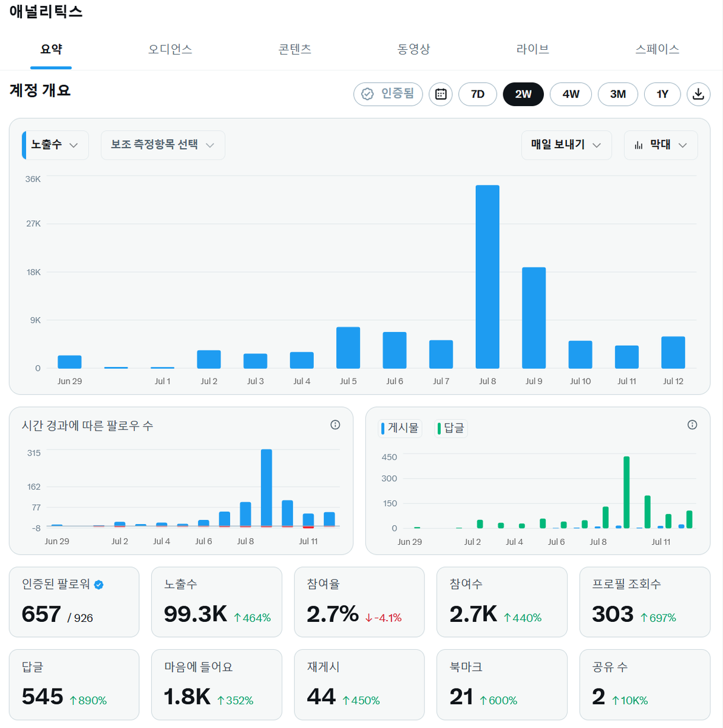
Task: Click the 인증된 팔로워 card
Action: point(74,602)
